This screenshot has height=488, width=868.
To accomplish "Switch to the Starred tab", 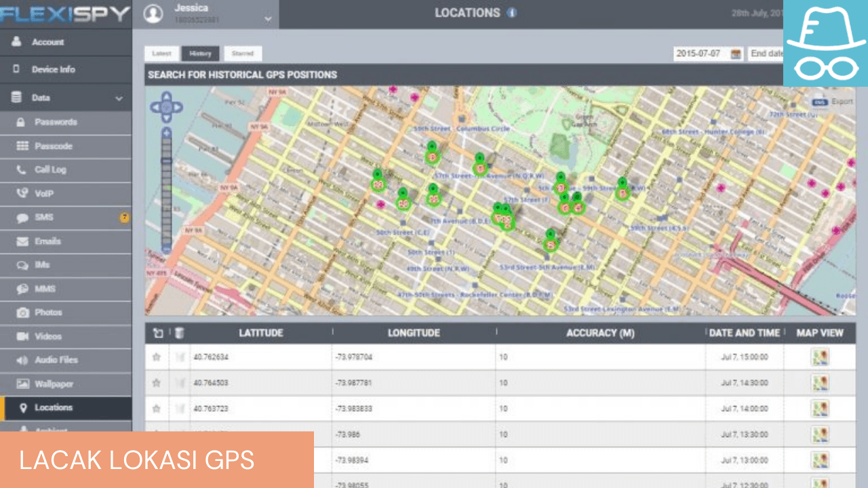I will pos(242,54).
